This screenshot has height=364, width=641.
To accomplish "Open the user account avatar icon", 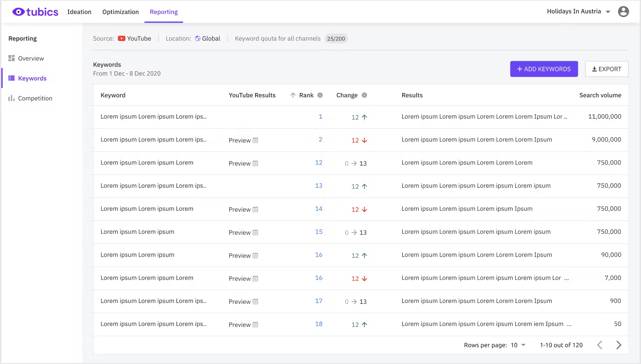I will tap(623, 12).
